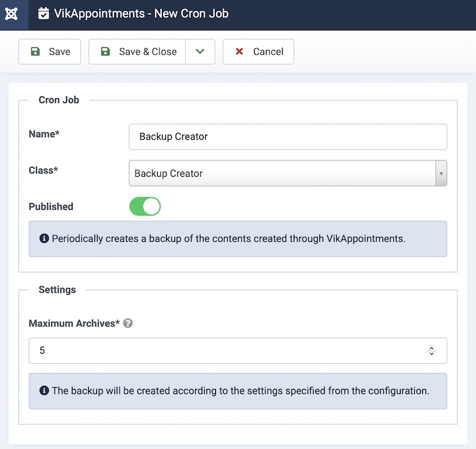Click the 'Maximum Archives*' label text

click(74, 323)
